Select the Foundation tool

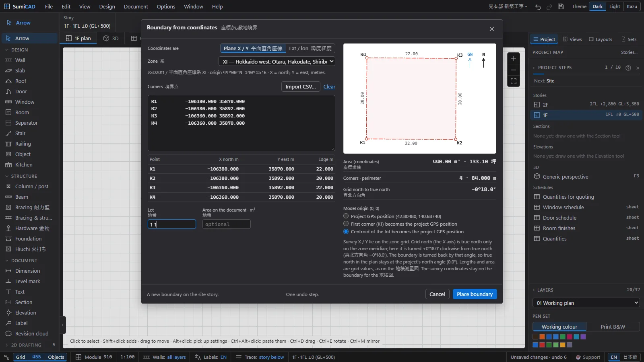(30, 239)
